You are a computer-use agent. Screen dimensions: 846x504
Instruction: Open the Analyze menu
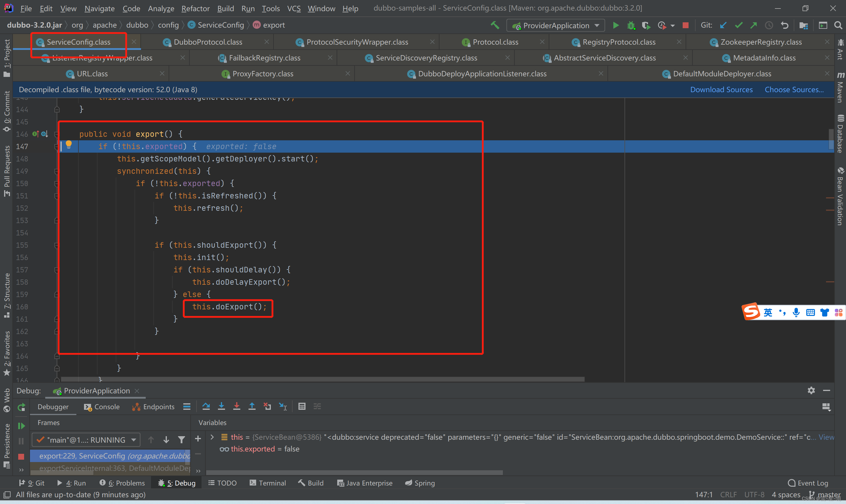pyautogui.click(x=161, y=9)
